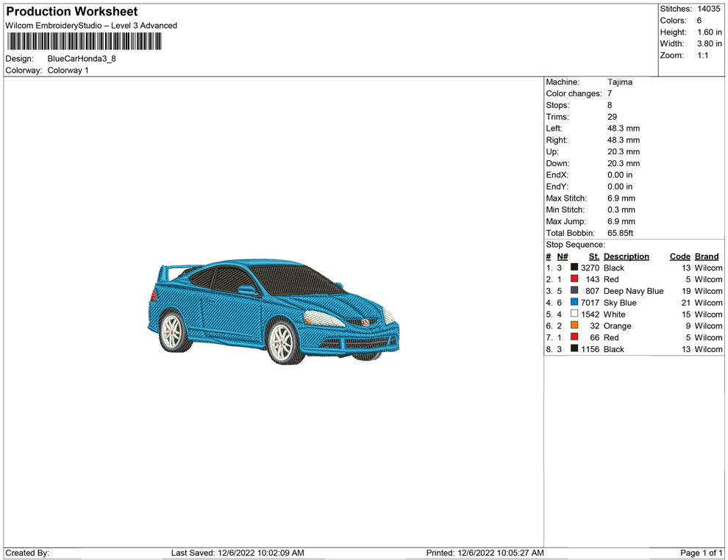This screenshot has height=560, width=728.
Task: Click the Code column header
Action: click(679, 256)
